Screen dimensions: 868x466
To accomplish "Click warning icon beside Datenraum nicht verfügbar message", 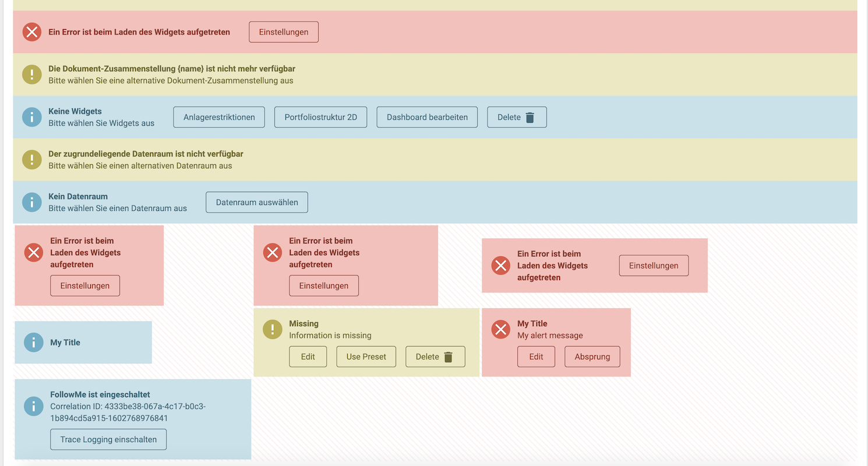I will coord(32,160).
